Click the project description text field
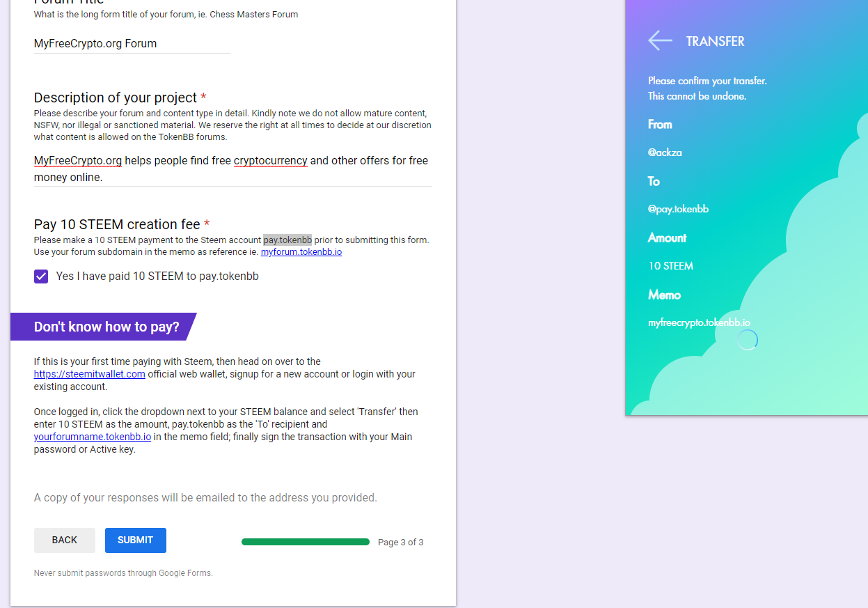 pos(233,169)
